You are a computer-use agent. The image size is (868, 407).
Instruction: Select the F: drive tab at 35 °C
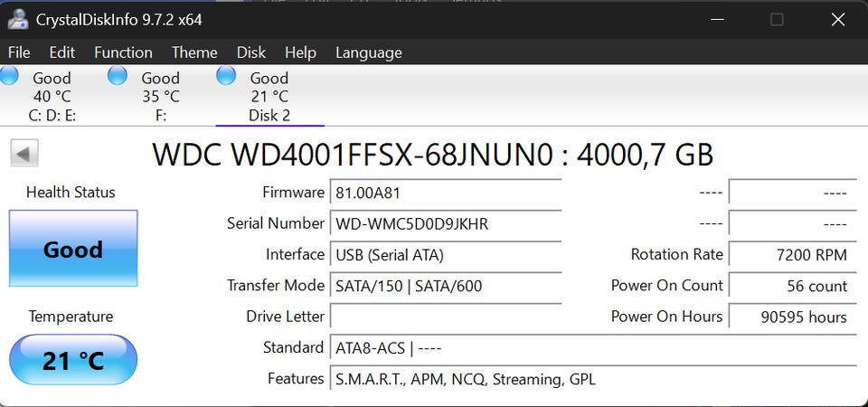[x=161, y=97]
